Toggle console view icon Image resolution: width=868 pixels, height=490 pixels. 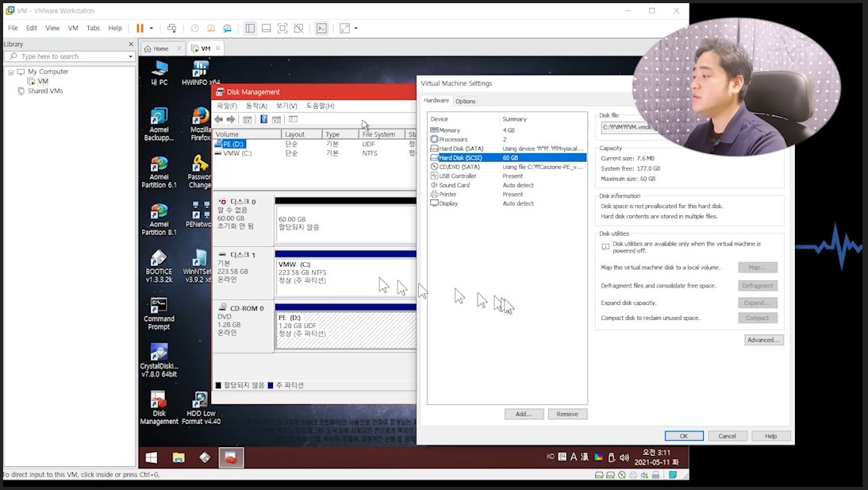tap(321, 29)
